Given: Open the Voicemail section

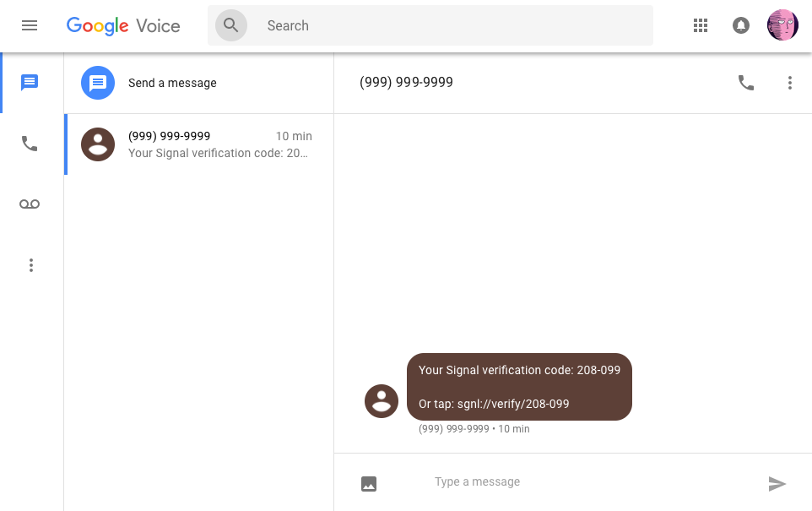Looking at the screenshot, I should pyautogui.click(x=30, y=204).
